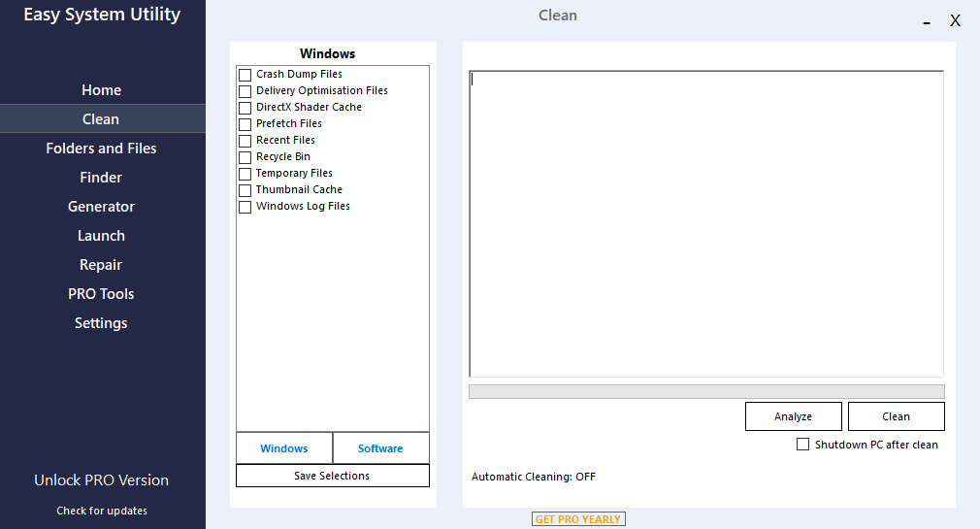Toggle the Recent Files checkbox

tap(245, 141)
